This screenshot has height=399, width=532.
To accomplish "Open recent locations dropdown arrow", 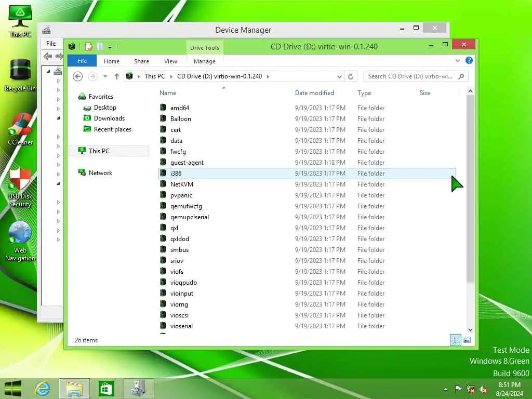I will coord(105,76).
